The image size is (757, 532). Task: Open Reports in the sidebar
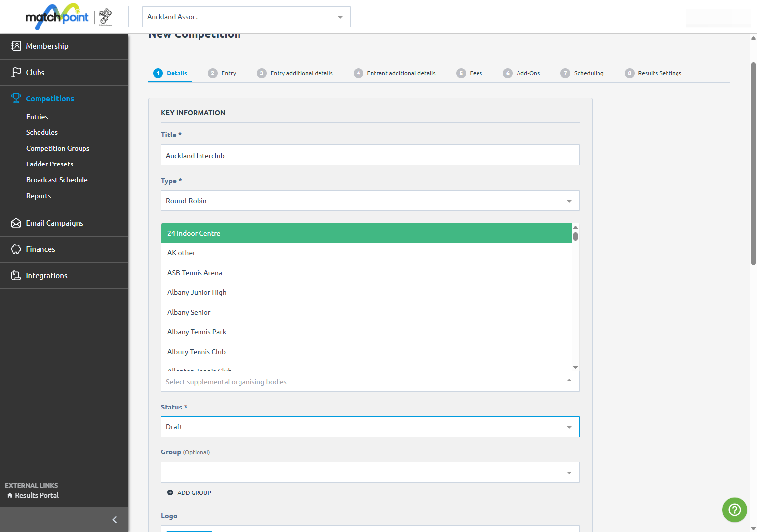[x=39, y=196]
